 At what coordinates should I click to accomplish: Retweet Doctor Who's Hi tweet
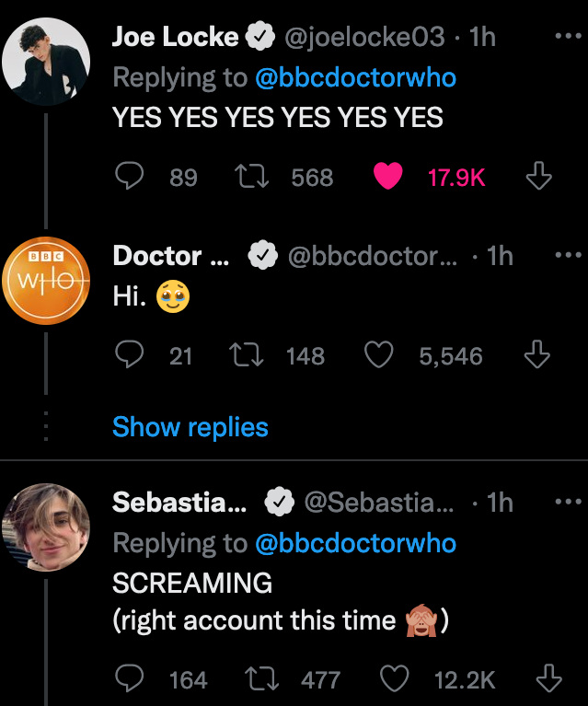[247, 355]
